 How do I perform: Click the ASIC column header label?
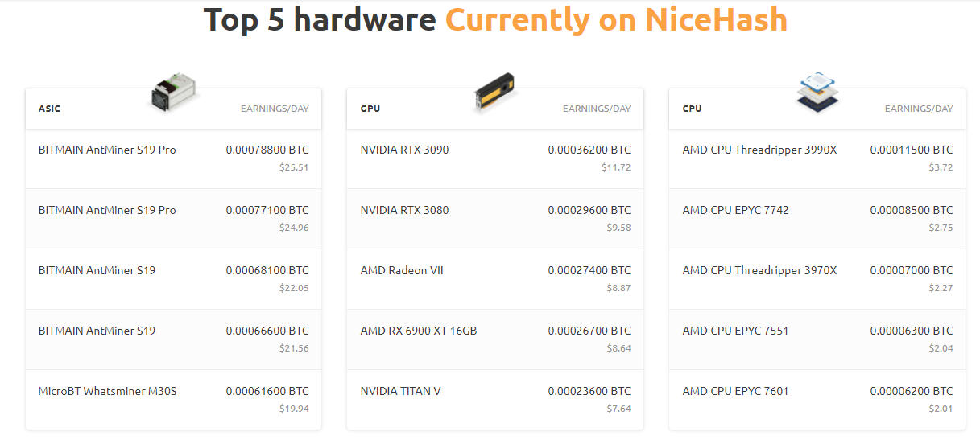click(49, 109)
